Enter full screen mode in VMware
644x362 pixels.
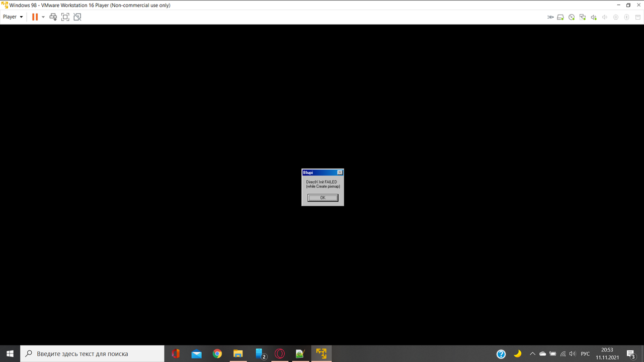pos(65,17)
